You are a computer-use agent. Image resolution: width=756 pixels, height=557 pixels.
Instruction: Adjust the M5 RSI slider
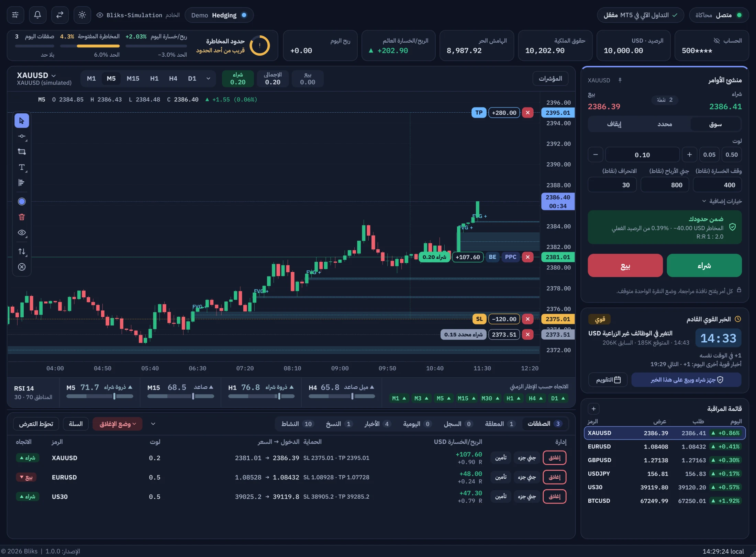100,396
